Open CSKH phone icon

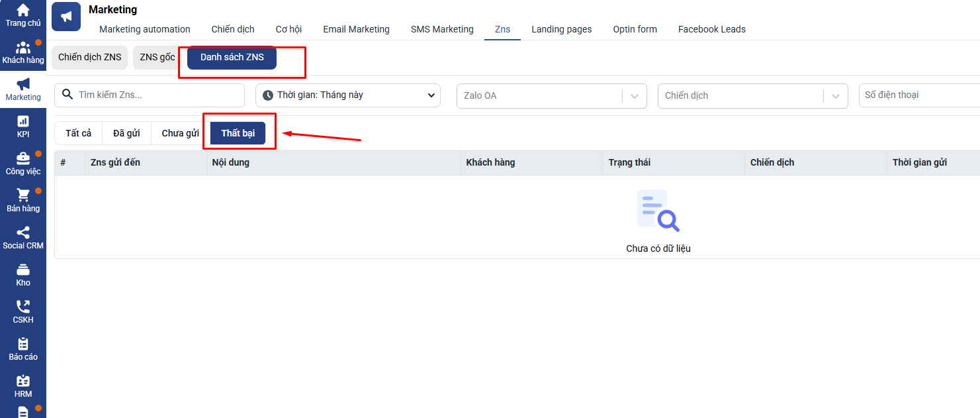click(23, 307)
